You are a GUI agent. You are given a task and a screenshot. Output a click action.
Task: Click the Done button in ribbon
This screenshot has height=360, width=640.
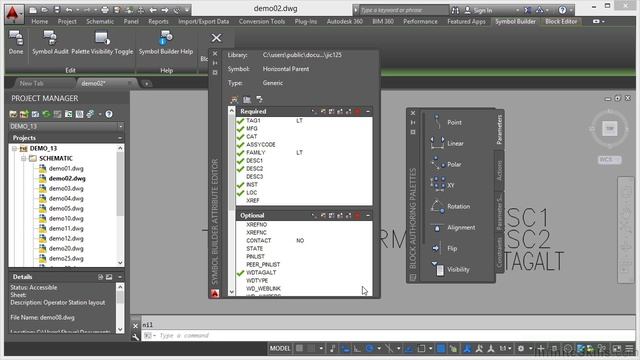[x=16, y=42]
